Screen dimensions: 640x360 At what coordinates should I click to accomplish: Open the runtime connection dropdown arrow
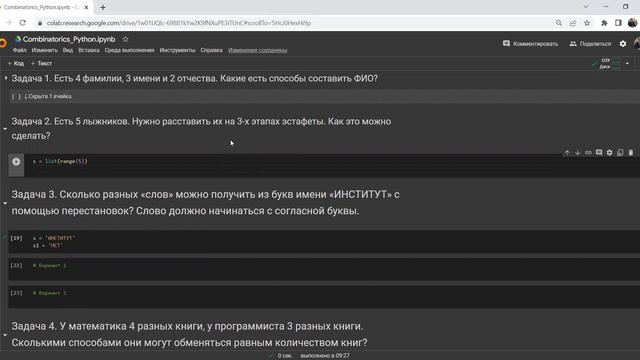tap(627, 63)
